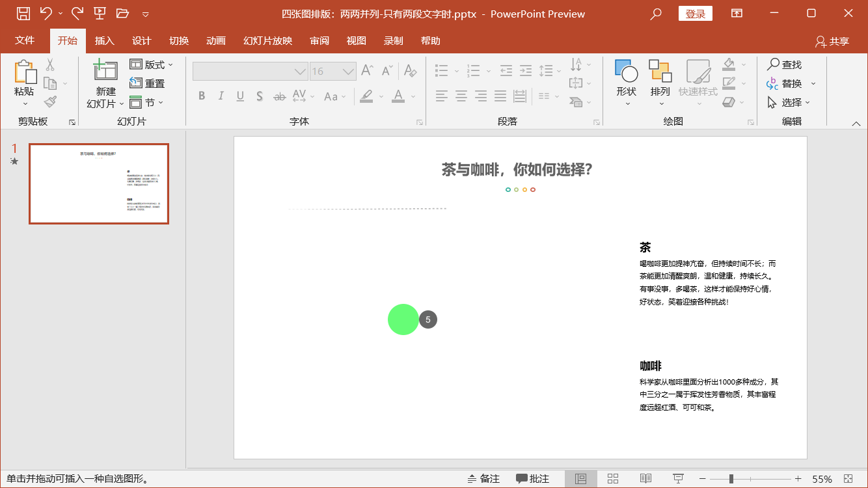Click the 共享 share button
Screen dimensions: 868x488
tap(832, 41)
